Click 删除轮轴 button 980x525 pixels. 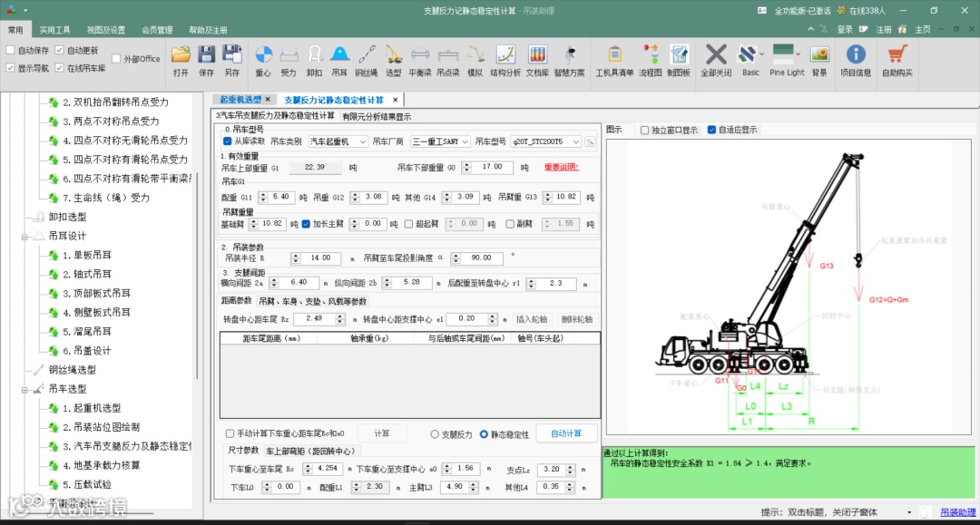pos(576,319)
